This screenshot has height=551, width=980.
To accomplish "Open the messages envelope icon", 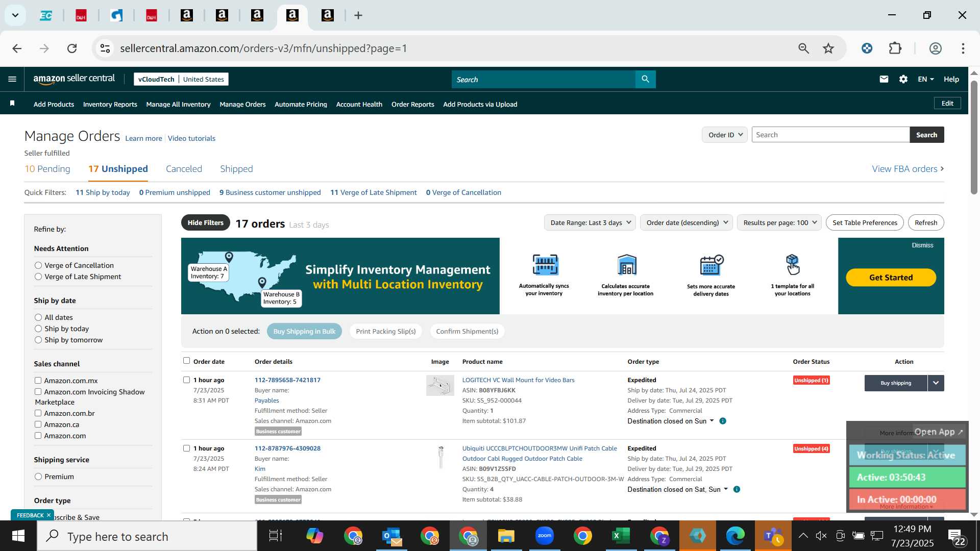I will click(x=884, y=79).
